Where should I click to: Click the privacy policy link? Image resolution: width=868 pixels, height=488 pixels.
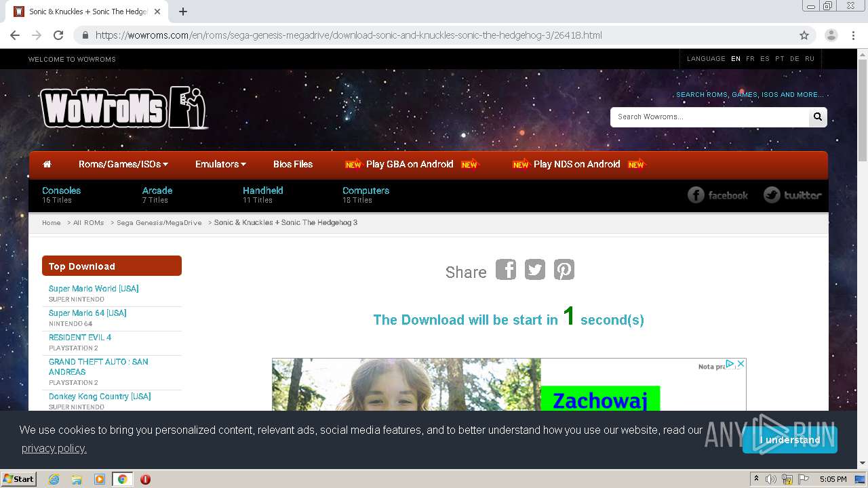[54, 448]
